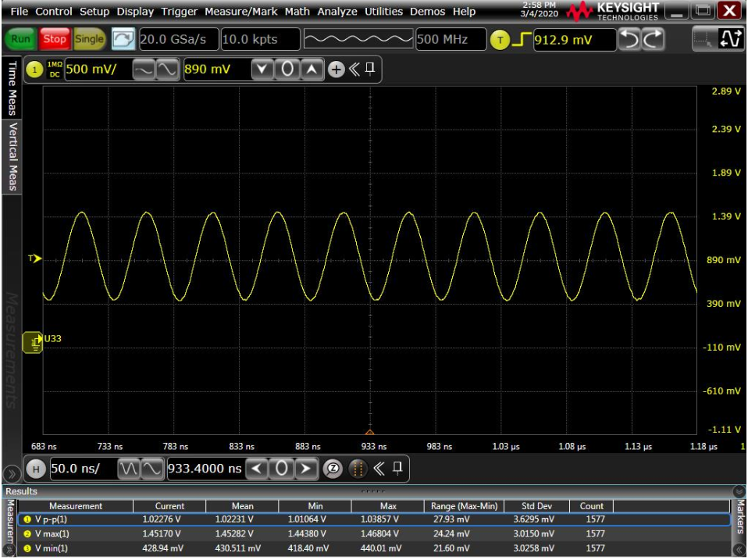This screenshot has width=748, height=560.
Task: Click the Std Dev column header
Action: [536, 507]
